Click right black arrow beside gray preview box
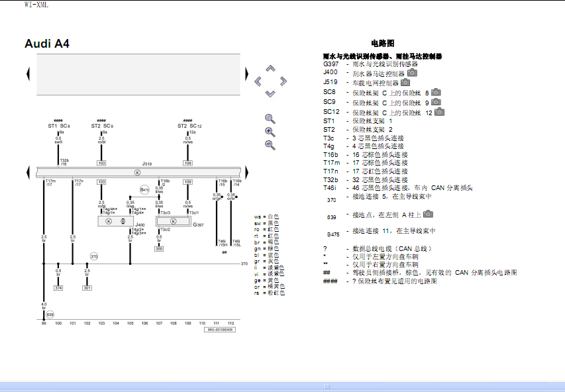 (247, 74)
